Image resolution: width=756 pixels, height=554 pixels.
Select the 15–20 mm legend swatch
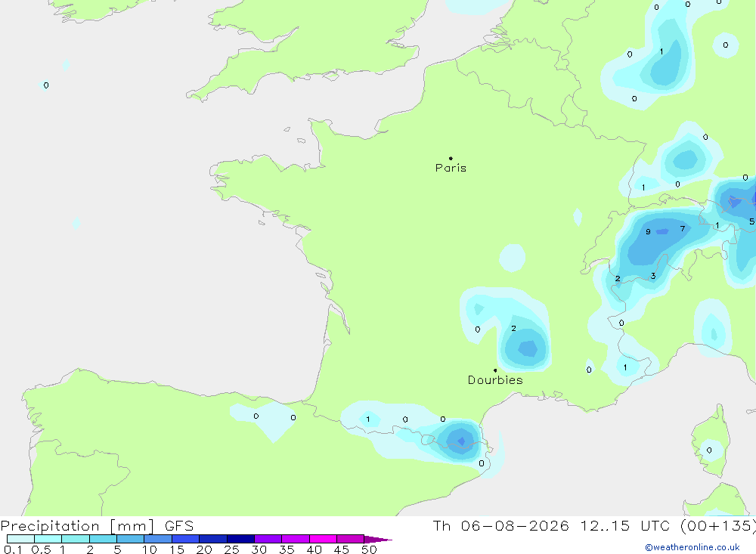tap(186, 539)
